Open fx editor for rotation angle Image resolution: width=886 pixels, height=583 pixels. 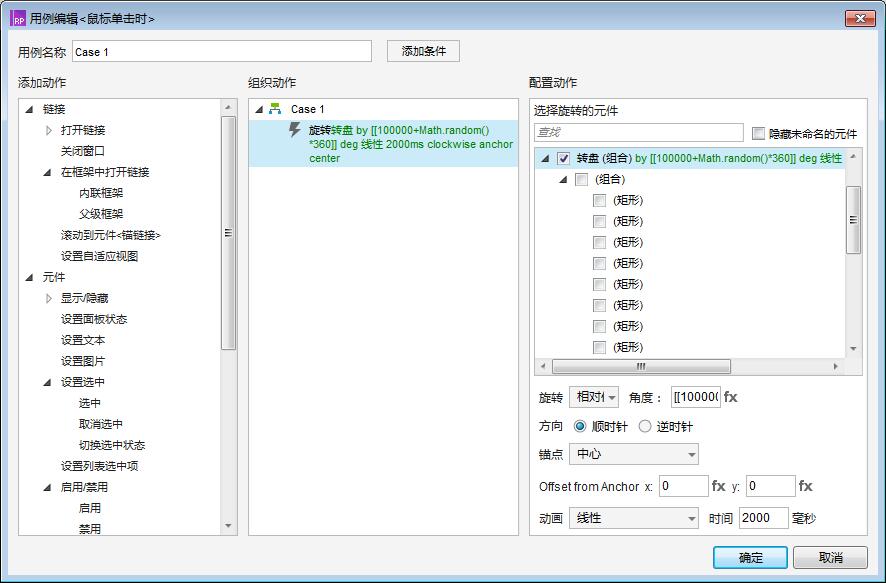731,397
